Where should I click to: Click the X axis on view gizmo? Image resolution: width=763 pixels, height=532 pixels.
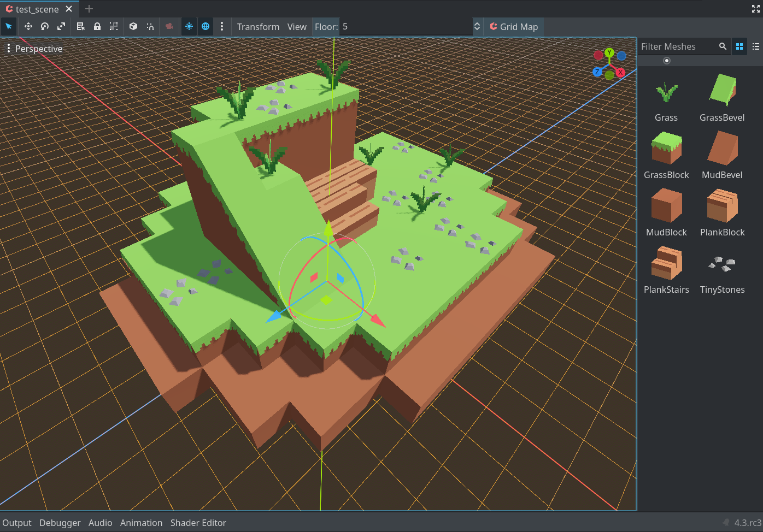pyautogui.click(x=620, y=72)
